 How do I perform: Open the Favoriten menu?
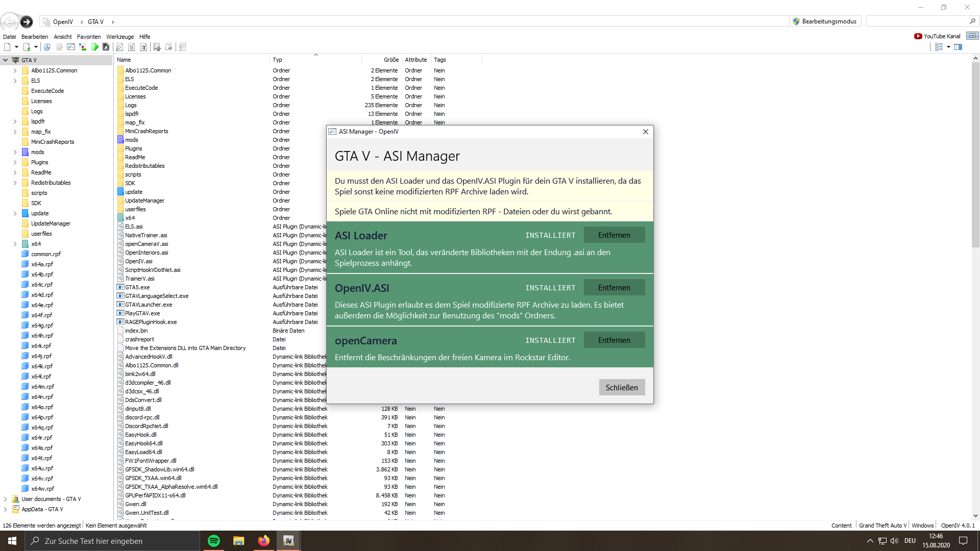point(89,37)
